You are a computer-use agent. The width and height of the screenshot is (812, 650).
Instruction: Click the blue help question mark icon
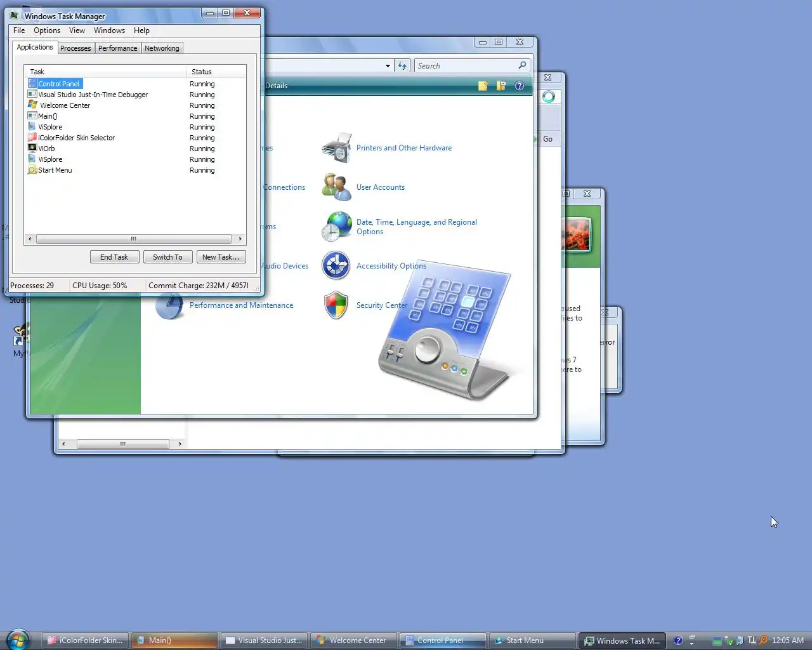520,86
